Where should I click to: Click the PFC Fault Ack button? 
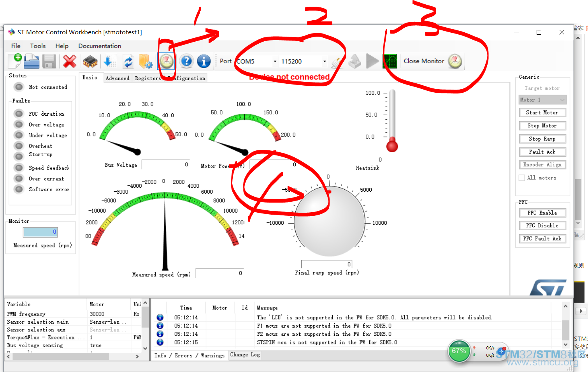click(542, 238)
